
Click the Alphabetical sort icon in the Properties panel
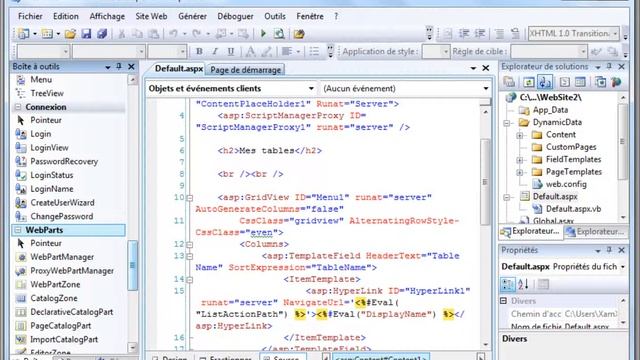pos(523,284)
